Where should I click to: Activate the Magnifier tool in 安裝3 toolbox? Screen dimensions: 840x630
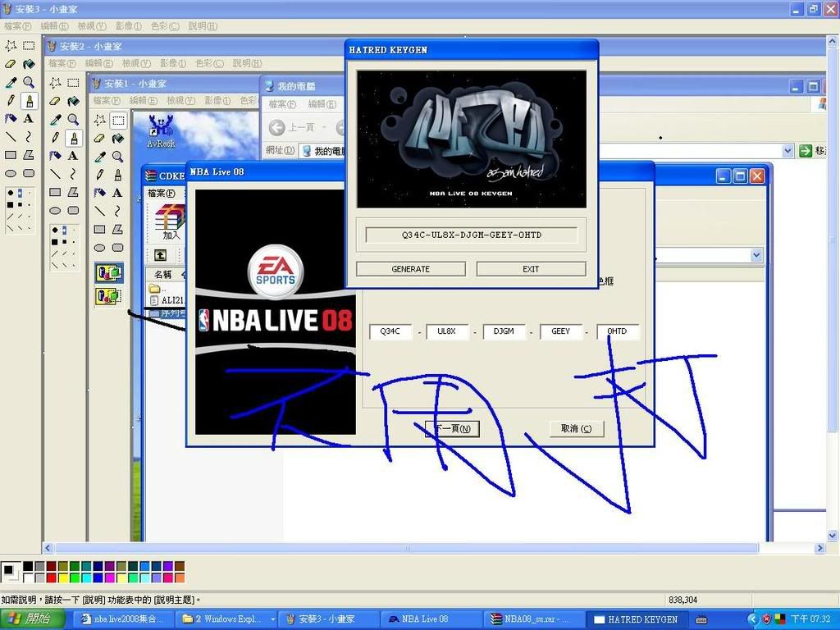[x=29, y=82]
